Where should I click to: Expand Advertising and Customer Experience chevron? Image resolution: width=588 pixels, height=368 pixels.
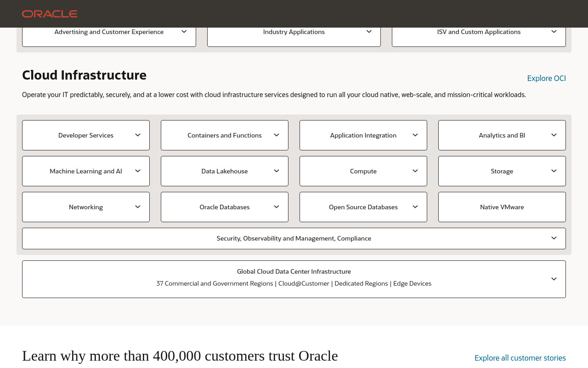click(x=184, y=32)
